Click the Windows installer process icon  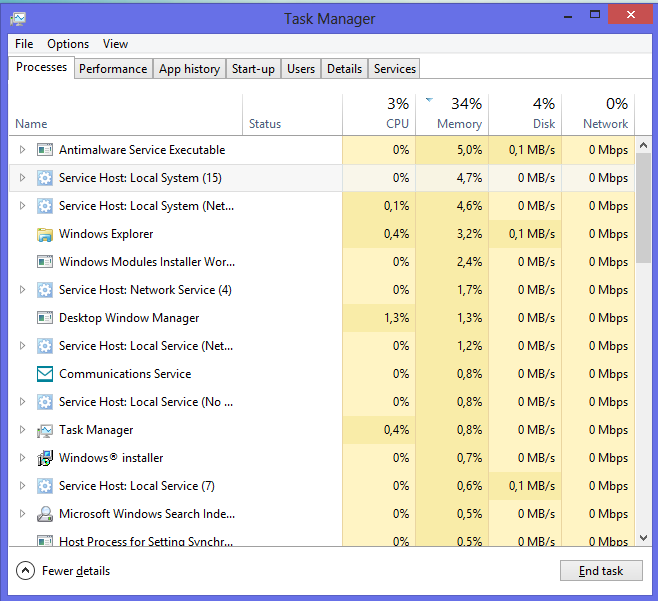coord(44,458)
